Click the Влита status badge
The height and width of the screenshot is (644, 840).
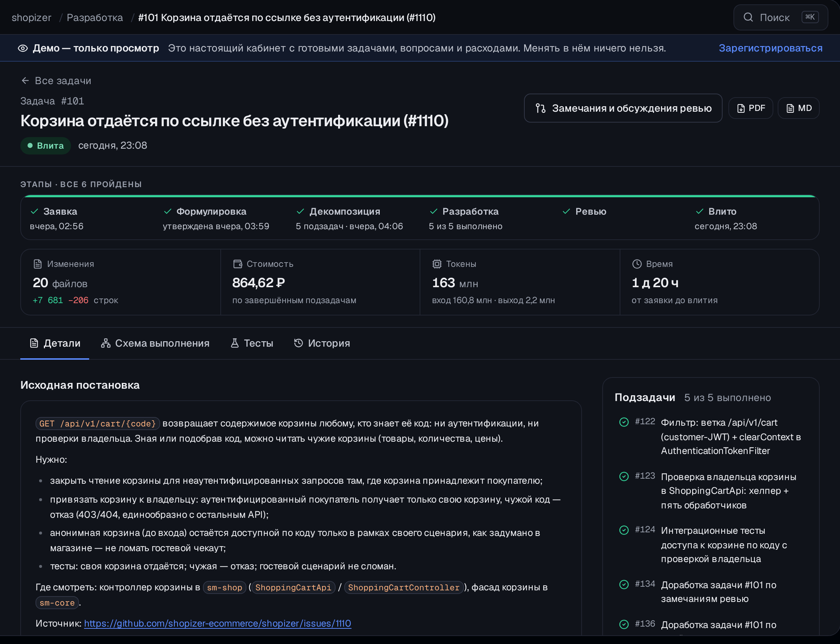[46, 146]
